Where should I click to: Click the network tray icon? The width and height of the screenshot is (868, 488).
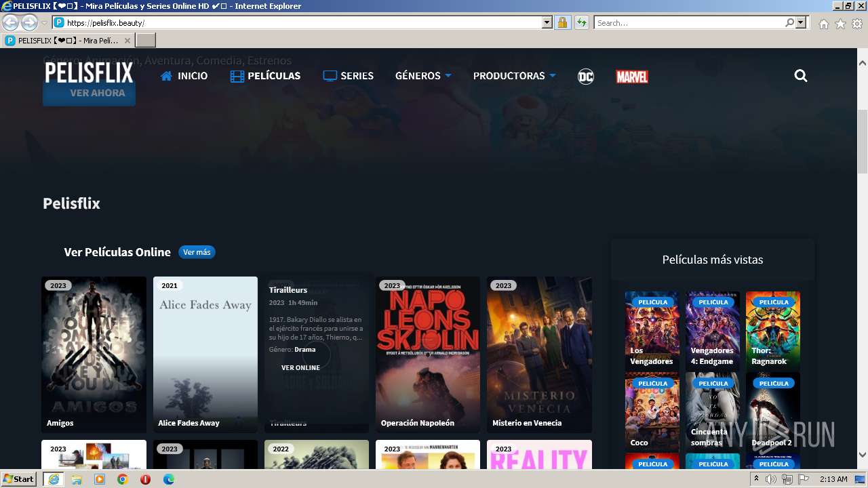(787, 479)
